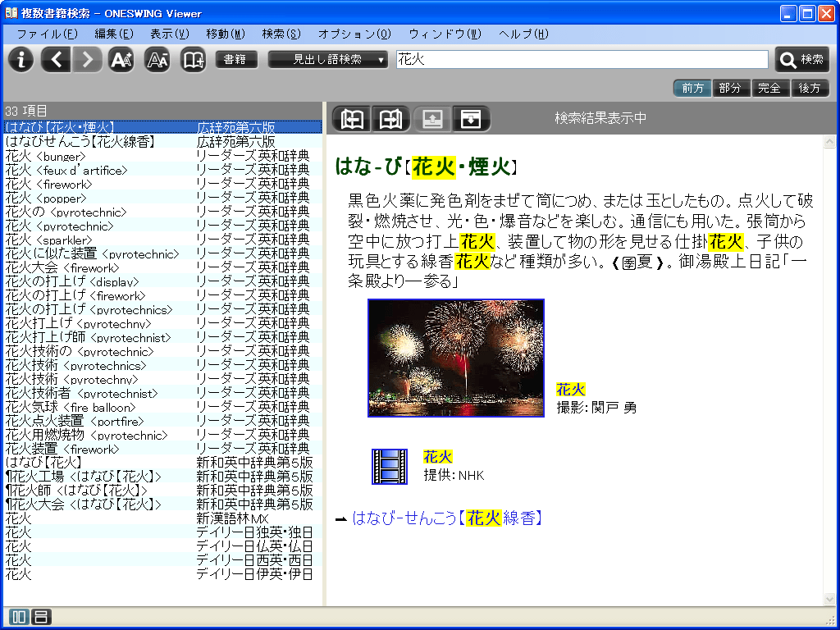Open the 見出し語検索 search type dropdown
Screen dimensions: 840x630
(328, 59)
